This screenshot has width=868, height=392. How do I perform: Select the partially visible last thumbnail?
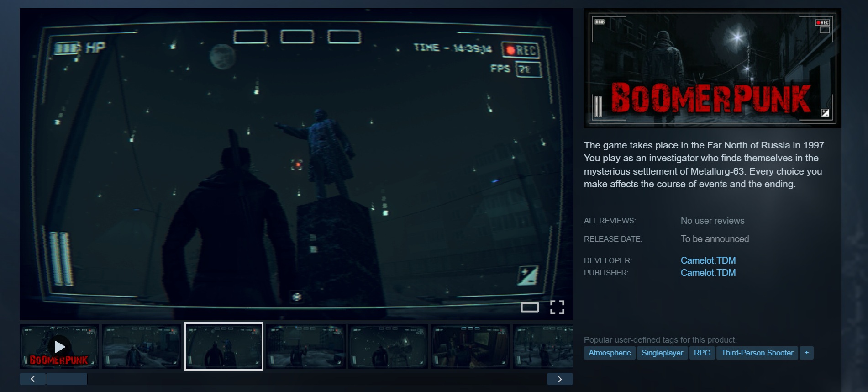pyautogui.click(x=543, y=346)
